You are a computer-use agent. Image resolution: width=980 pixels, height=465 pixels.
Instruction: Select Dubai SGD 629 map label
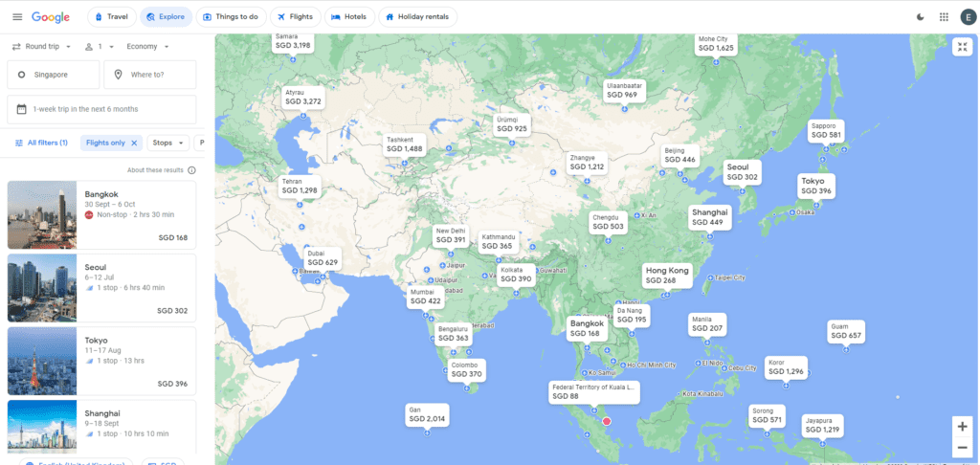tap(323, 258)
